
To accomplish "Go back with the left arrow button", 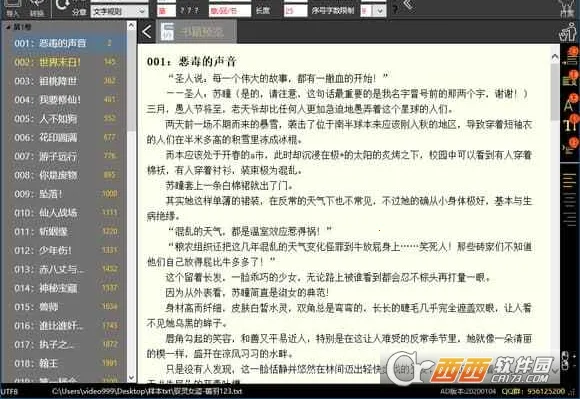I will pos(147,32).
